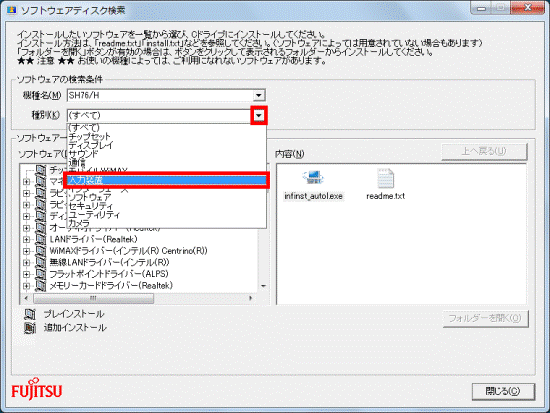Click the title bar application icon
This screenshot has height=413, width=550.
11,11
